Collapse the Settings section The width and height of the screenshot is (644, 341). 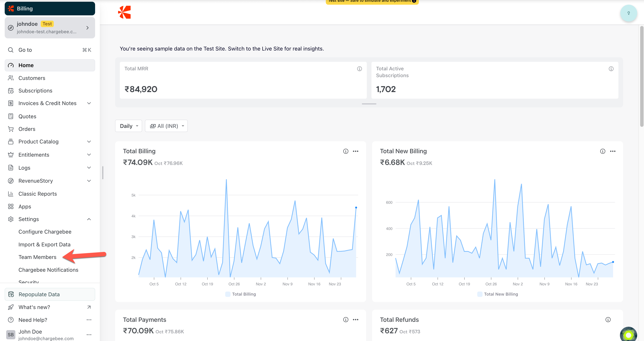click(x=89, y=219)
